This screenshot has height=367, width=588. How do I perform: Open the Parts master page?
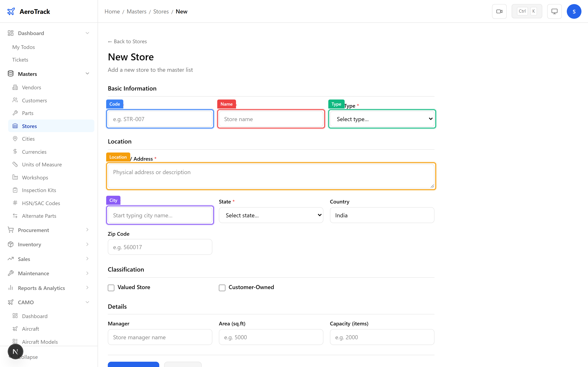27,113
